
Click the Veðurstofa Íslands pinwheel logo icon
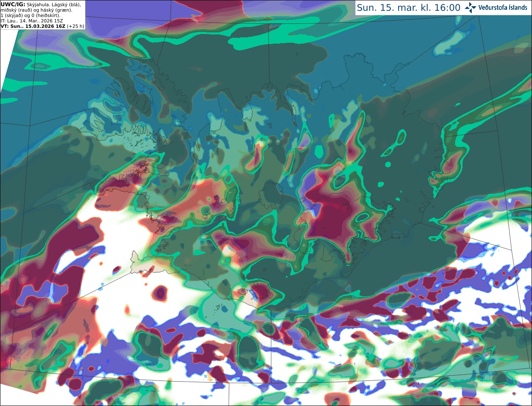(470, 7)
